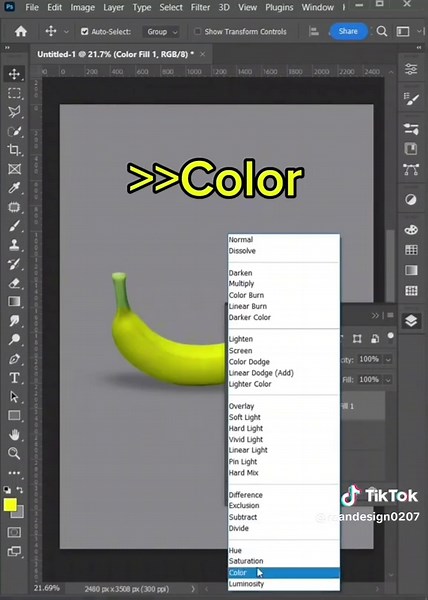Click the blue Share button
Screen dimensions: 428x600
coord(348,31)
